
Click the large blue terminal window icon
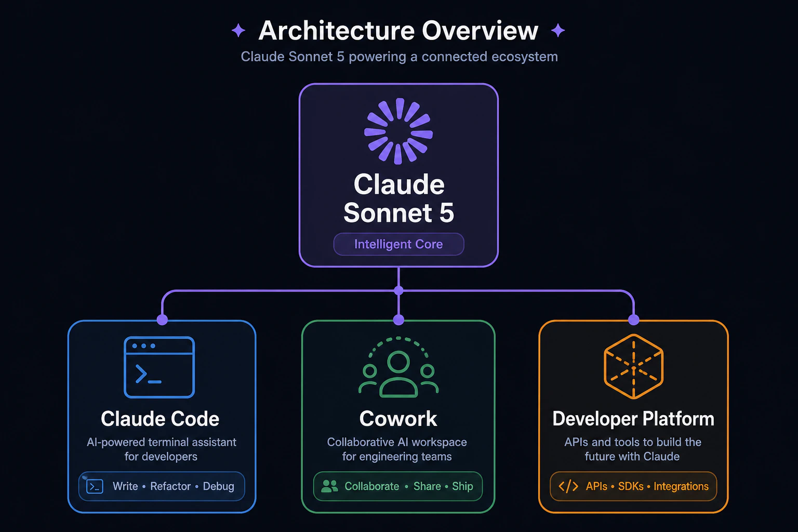[159, 367]
